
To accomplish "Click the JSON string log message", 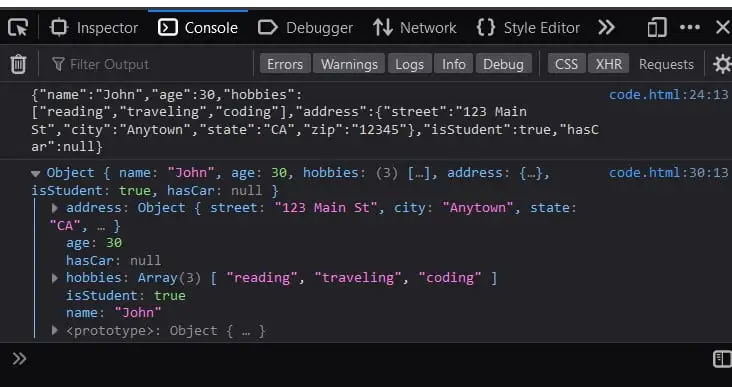I will click(x=315, y=121).
